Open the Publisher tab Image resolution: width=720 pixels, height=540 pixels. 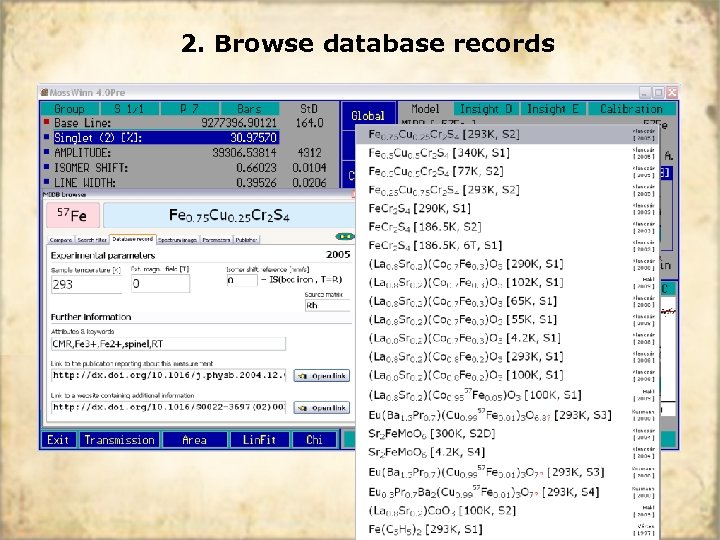pos(247,240)
